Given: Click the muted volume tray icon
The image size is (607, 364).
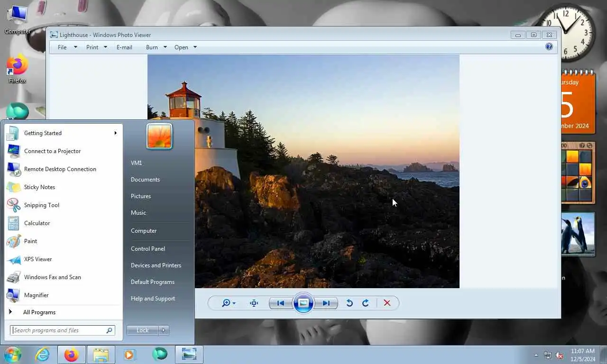Looking at the screenshot, I should coord(559,355).
